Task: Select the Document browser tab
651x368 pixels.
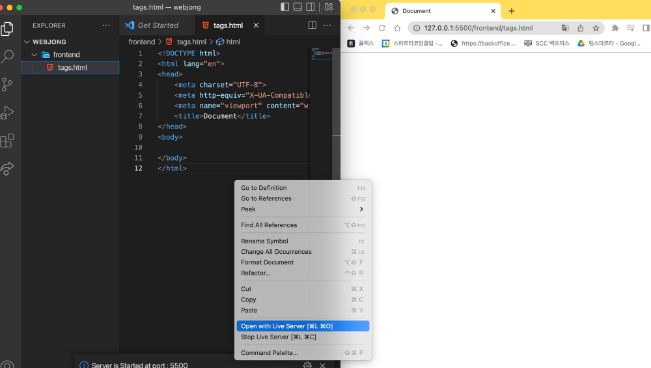Action: 443,11
